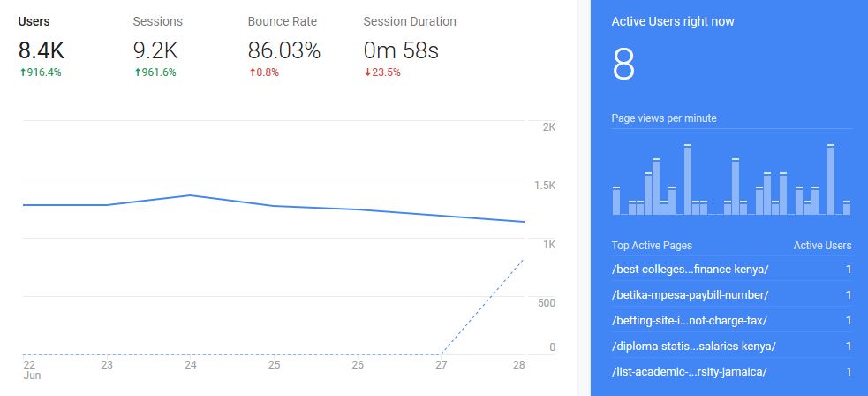Open the /betting-site-i...not-charge-tax/ page

tap(689, 320)
